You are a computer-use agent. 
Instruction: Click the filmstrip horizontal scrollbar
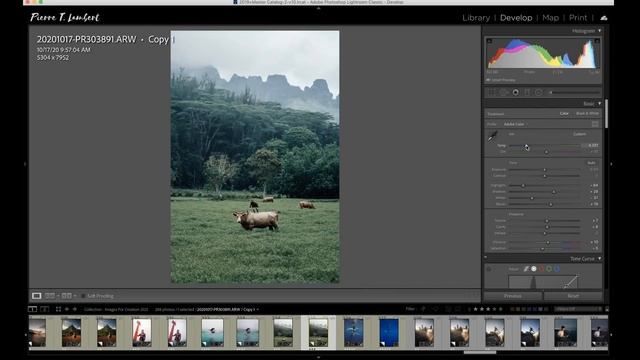480,352
